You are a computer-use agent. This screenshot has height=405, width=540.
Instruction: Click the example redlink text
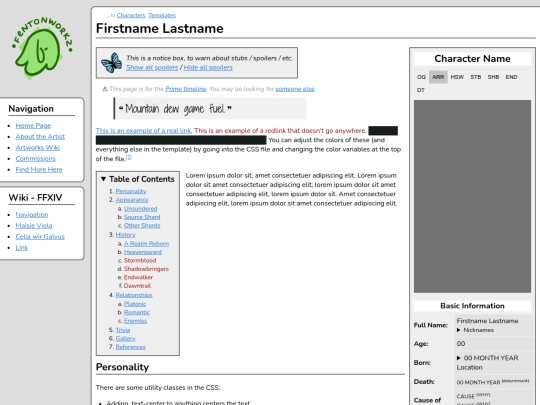coord(280,131)
